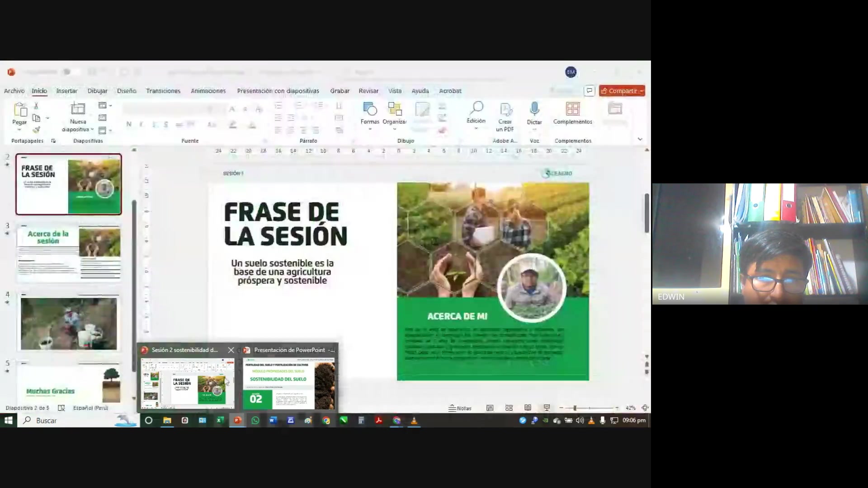Collapse the ribbon with chevron
This screenshot has height=488, width=868.
click(x=640, y=140)
